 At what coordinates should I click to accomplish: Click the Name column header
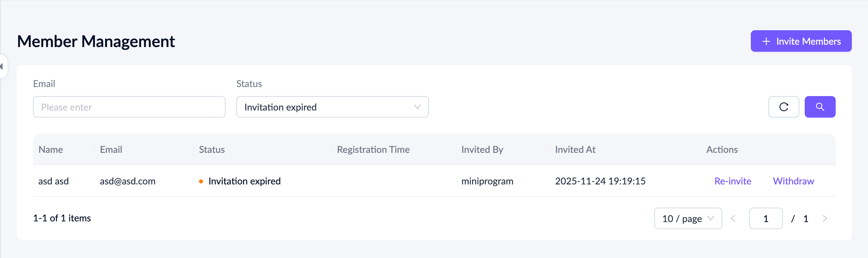pyautogui.click(x=51, y=150)
